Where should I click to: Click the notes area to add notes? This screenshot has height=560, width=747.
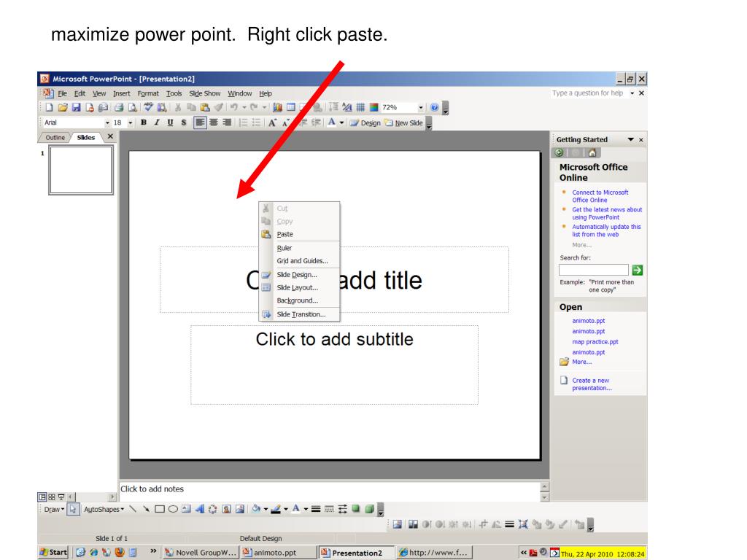pos(329,489)
